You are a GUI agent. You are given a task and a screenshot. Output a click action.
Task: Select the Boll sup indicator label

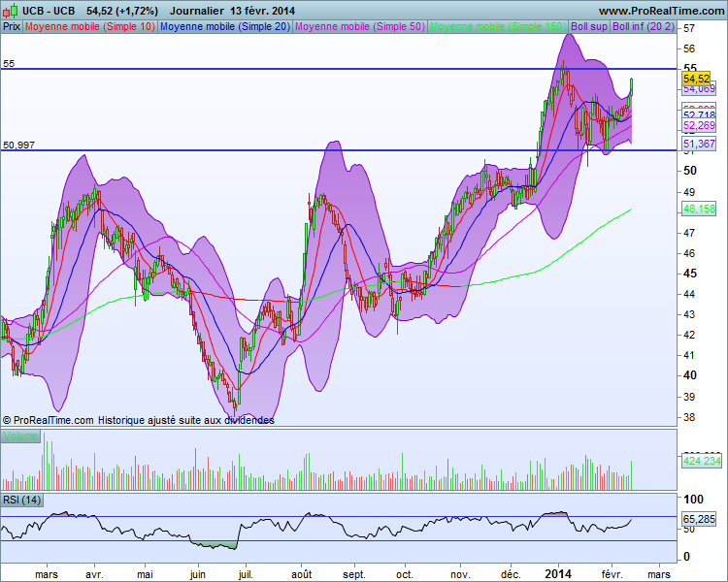click(x=589, y=26)
